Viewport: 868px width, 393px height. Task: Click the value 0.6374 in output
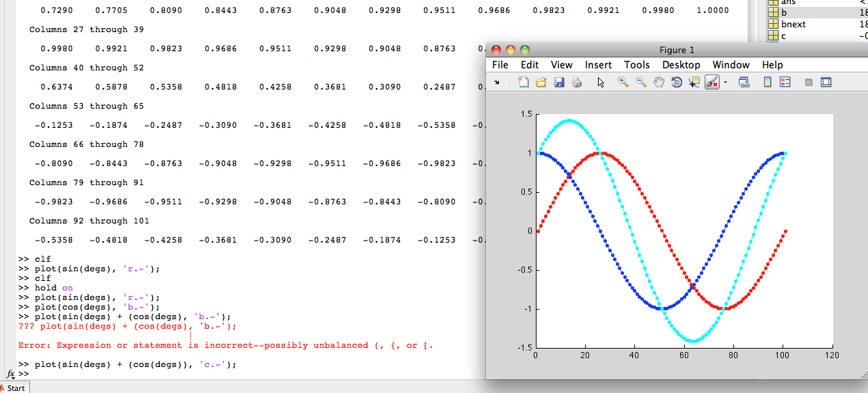(57, 87)
